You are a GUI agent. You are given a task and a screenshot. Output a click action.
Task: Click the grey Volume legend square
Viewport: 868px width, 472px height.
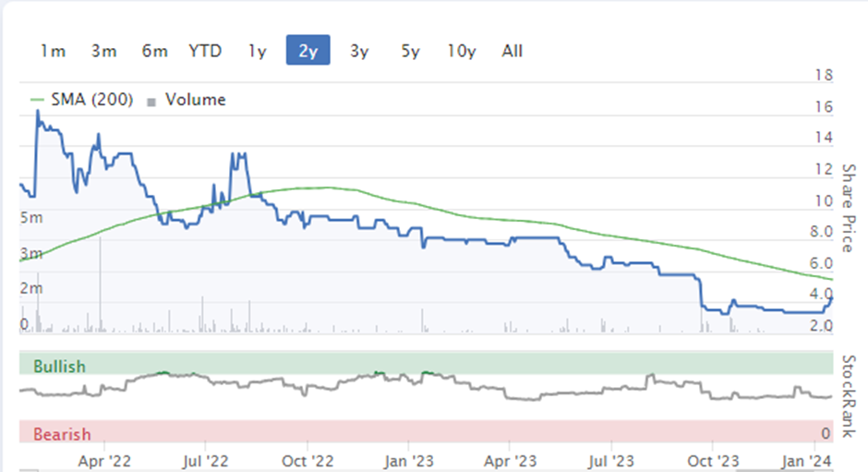tap(151, 102)
